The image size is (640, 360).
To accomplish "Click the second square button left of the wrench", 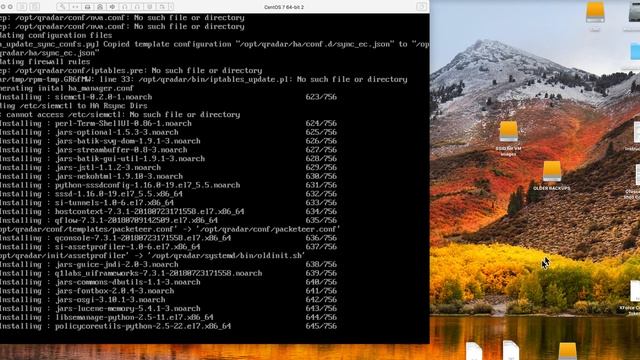I will (35, 7).
